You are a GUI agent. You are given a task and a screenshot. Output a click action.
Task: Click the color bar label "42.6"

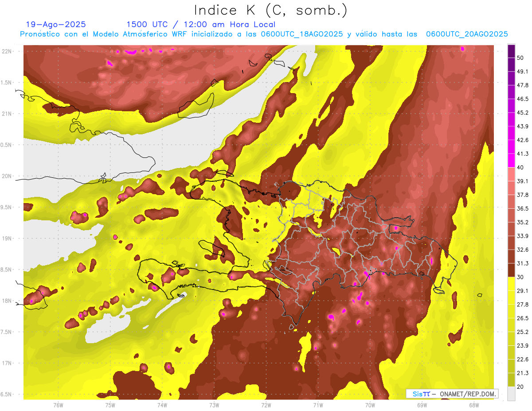[x=522, y=141]
